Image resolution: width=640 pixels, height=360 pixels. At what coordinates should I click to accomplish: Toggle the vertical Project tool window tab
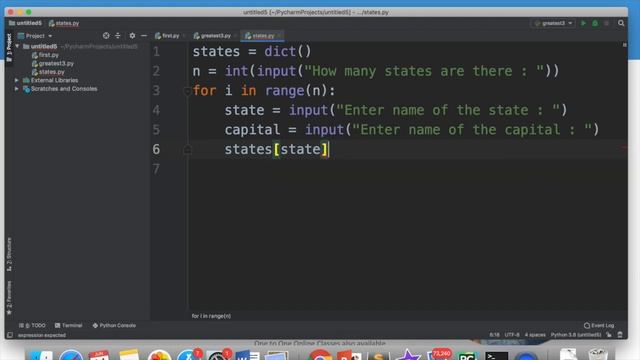[9, 47]
